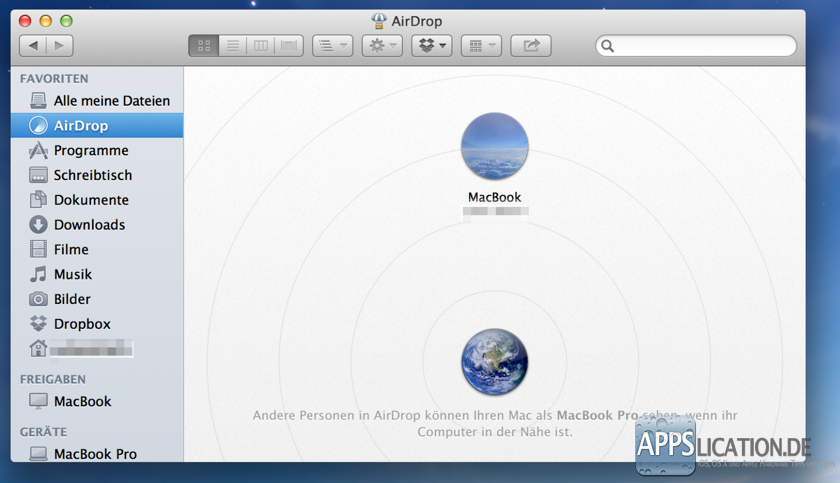Go back with the left arrow button
This screenshot has height=483, width=840.
[x=33, y=46]
